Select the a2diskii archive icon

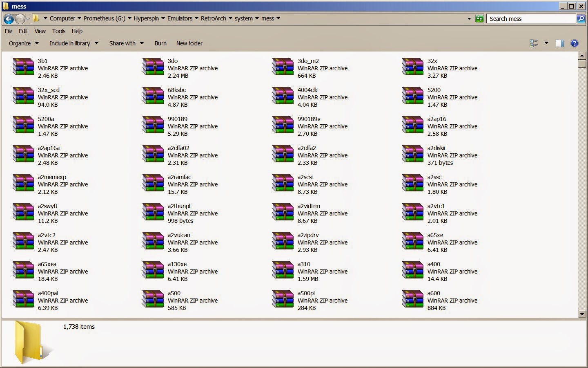point(413,155)
